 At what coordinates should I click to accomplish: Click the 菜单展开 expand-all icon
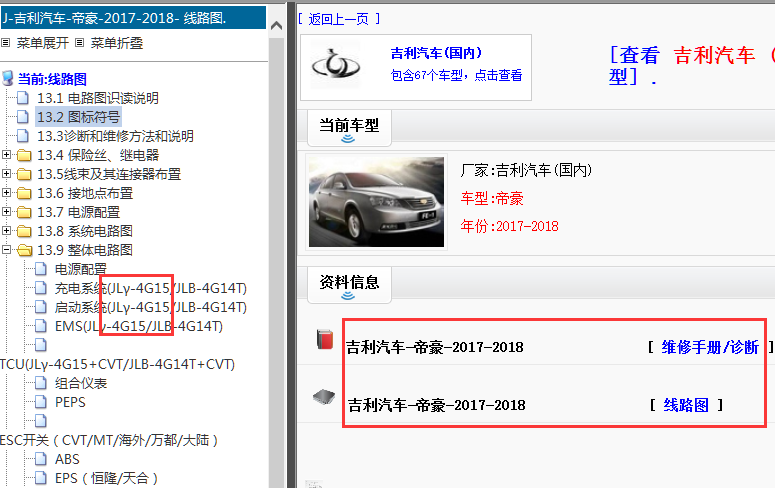[x=5, y=43]
